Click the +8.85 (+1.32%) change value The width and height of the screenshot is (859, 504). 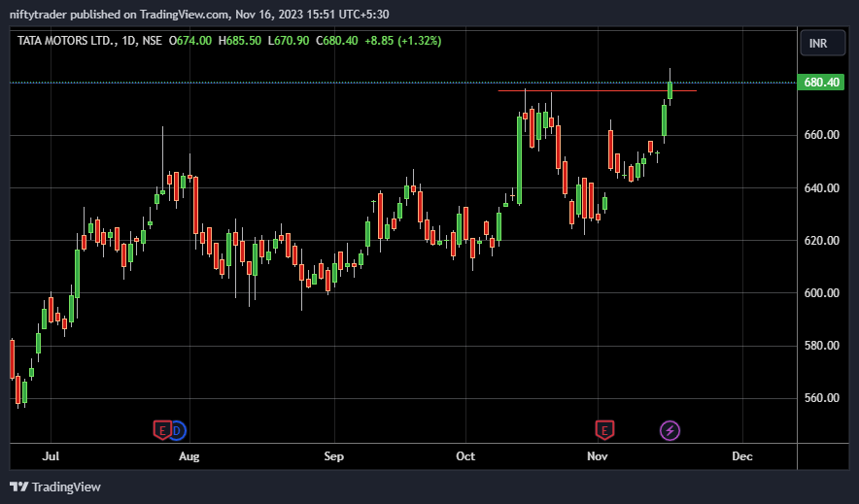click(402, 41)
